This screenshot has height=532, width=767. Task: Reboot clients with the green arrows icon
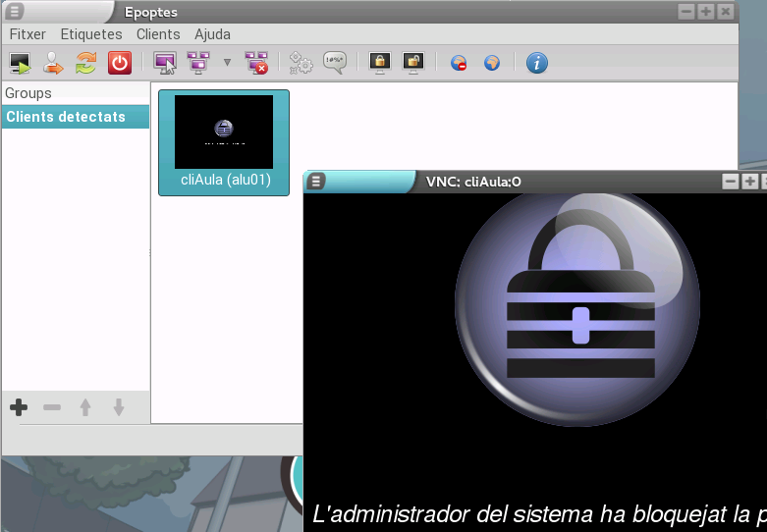[86, 63]
